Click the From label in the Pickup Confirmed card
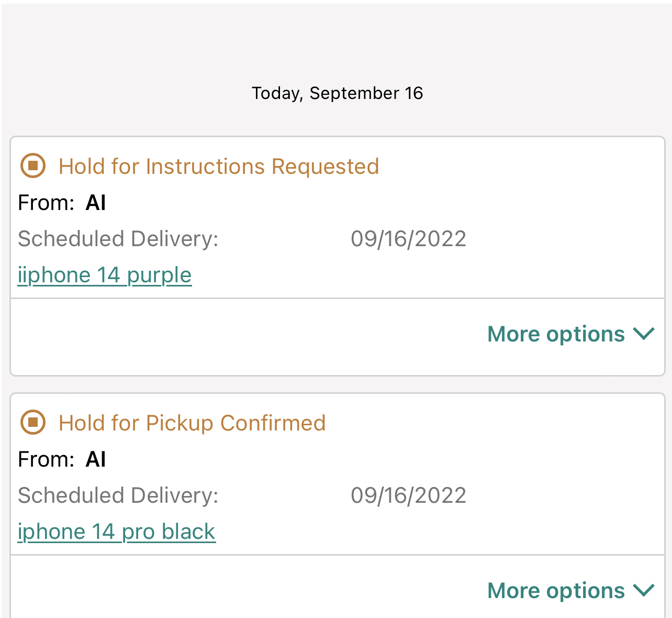This screenshot has width=672, height=618. pos(46,460)
